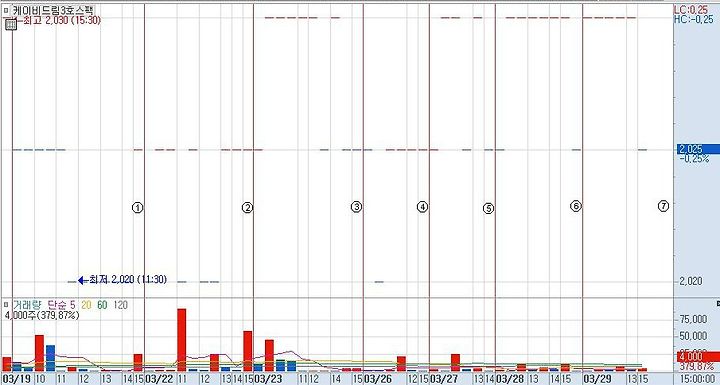Viewport: 720px width, 385px height.
Task: Click the 4,000주(379.87%) volume readout
Action: pos(42,316)
